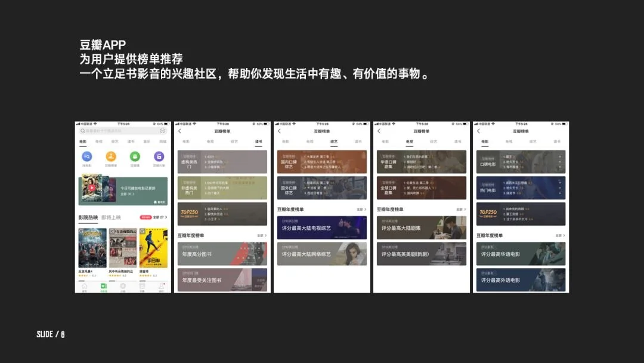The height and width of the screenshot is (363, 644).
Task: Open the 评分最高英美剧(新剧) card
Action: pos(422,254)
